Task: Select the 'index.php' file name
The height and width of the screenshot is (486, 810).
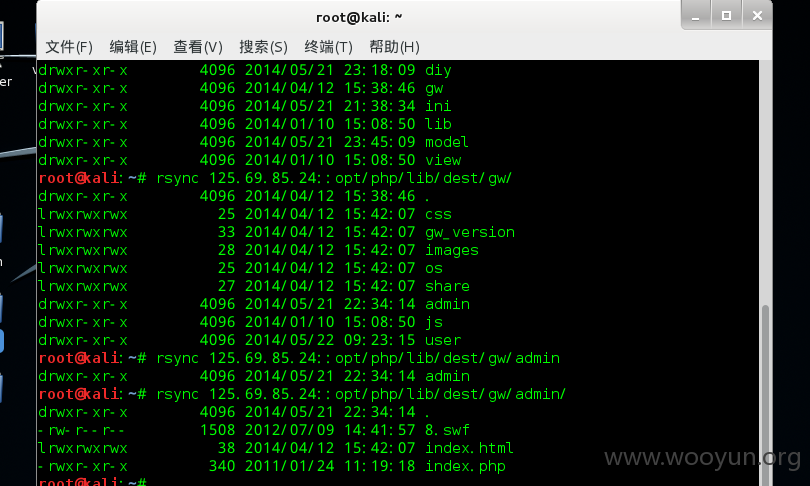Action: tap(465, 466)
